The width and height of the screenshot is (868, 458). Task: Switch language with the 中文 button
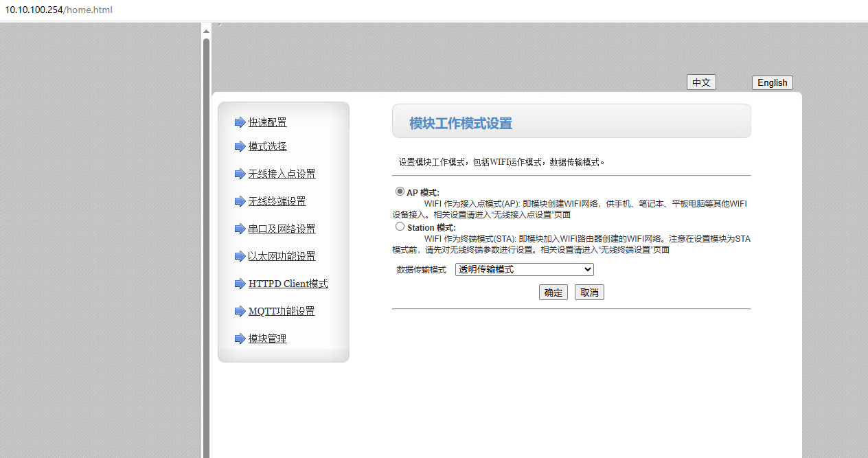pos(701,82)
